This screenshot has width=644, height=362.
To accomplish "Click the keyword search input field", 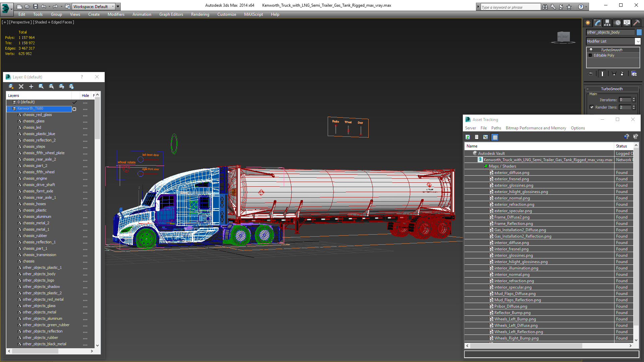I will 511,7.
